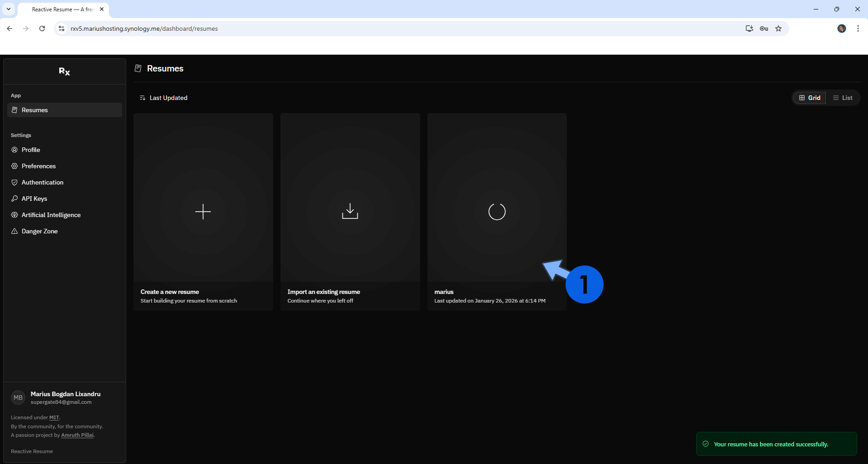Open the Authentication settings

click(43, 182)
